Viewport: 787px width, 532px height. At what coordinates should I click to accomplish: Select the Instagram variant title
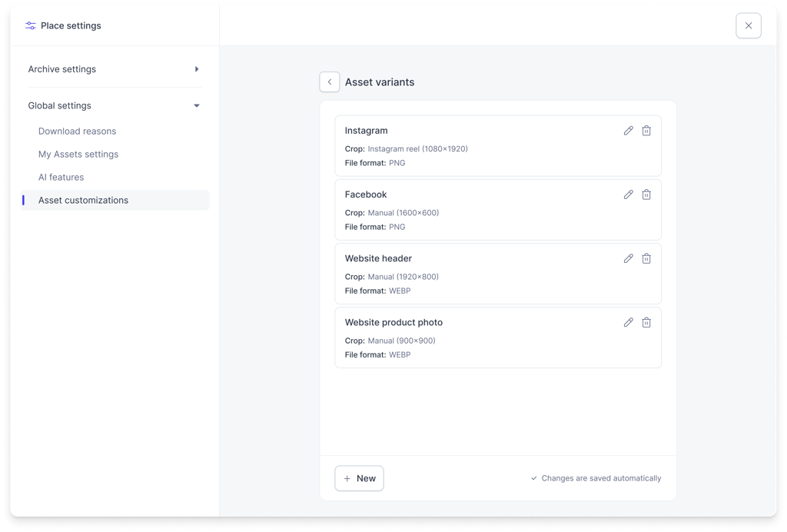(x=366, y=131)
